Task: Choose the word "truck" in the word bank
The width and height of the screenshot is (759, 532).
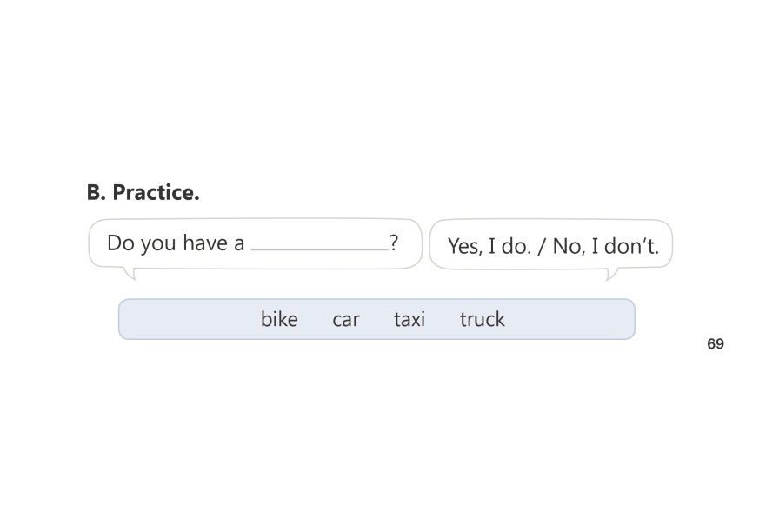Action: 482,319
